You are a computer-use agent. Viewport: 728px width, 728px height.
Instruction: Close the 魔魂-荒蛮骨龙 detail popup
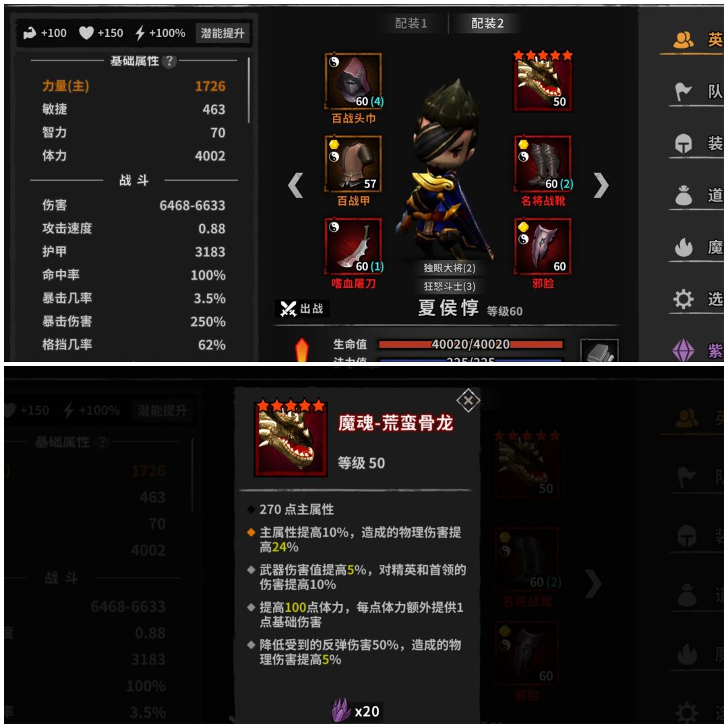coord(468,400)
